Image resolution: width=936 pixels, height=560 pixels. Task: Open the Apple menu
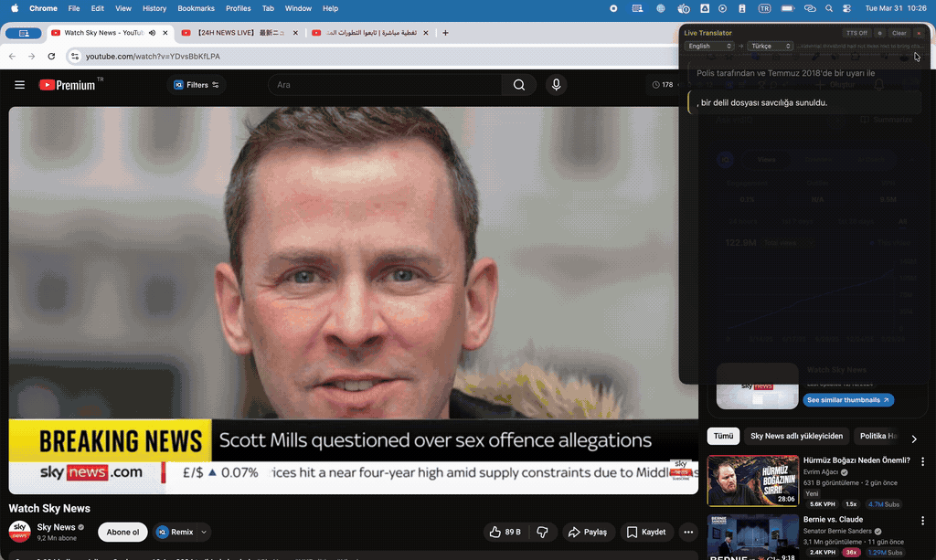tap(15, 8)
